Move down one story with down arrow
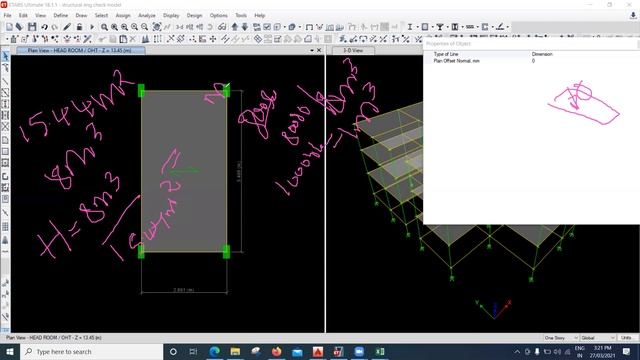This screenshot has height=360, width=640. pos(244,27)
